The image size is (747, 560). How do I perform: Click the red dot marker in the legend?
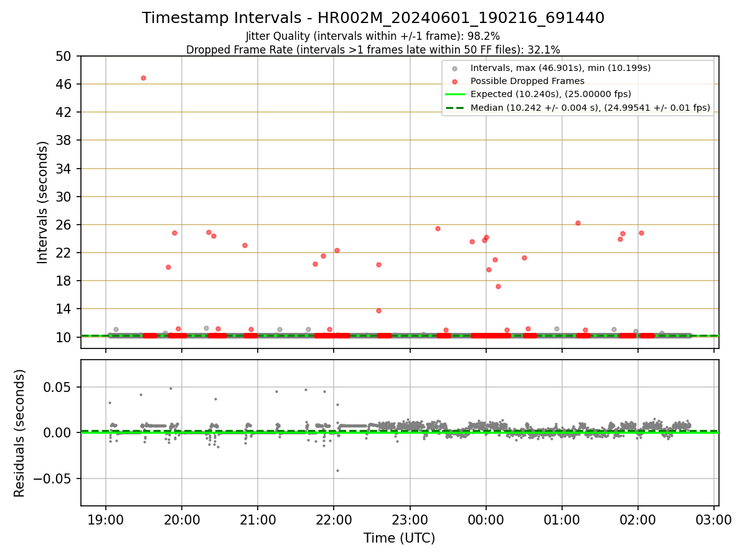pos(455,82)
